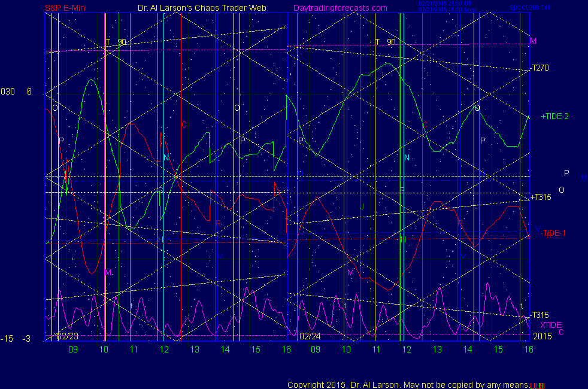Image resolution: width=588 pixels, height=389 pixels.
Task: Click the white O marker outside chart
Action: pos(561,190)
